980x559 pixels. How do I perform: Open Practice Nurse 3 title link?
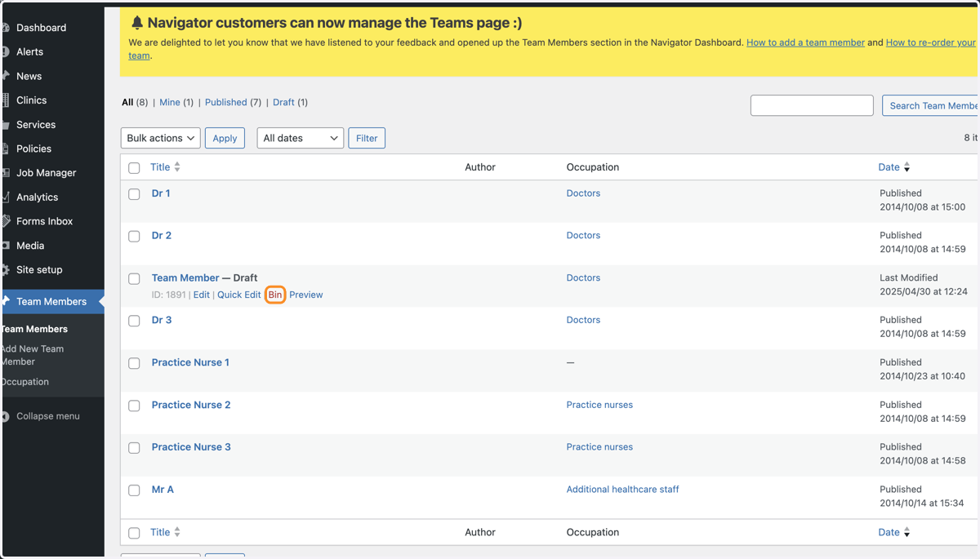pyautogui.click(x=191, y=447)
